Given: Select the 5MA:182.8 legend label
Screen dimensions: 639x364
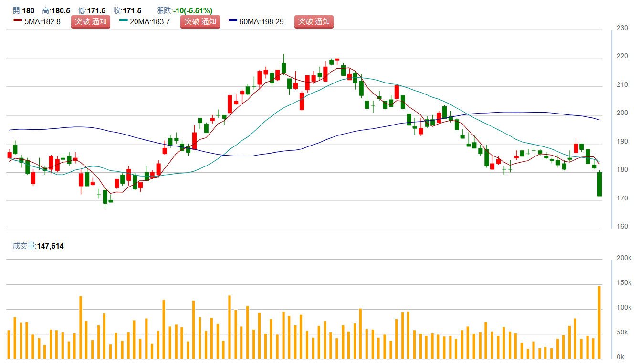Looking at the screenshot, I should tap(42, 21).
